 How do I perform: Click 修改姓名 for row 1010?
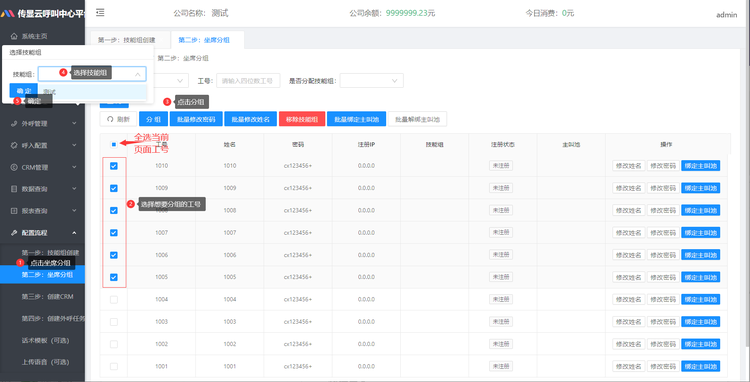(629, 166)
